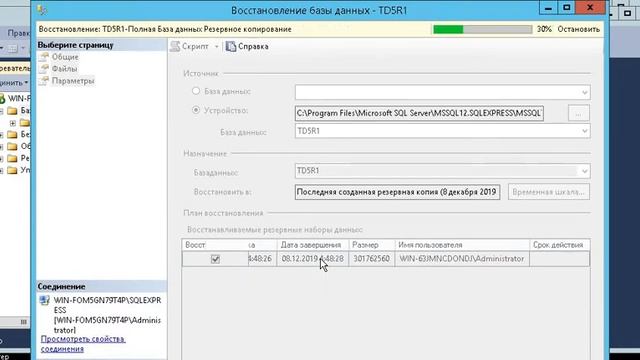Open the Правка menu in the background window
The height and width of the screenshot is (360, 640).
(19, 33)
